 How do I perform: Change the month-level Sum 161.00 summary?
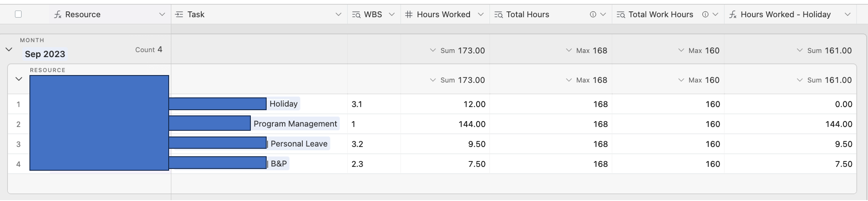tap(824, 50)
